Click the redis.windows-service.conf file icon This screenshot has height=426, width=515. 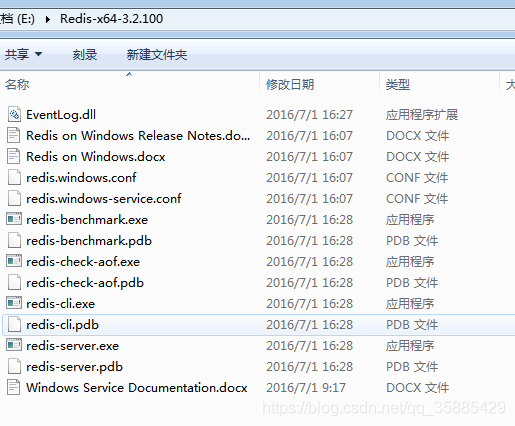coord(14,199)
